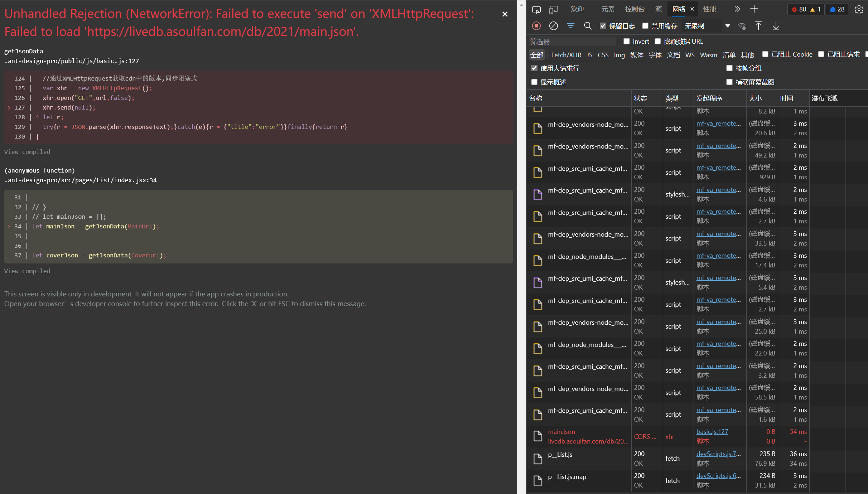
Task: Toggle the device emulation mode
Action: (553, 9)
